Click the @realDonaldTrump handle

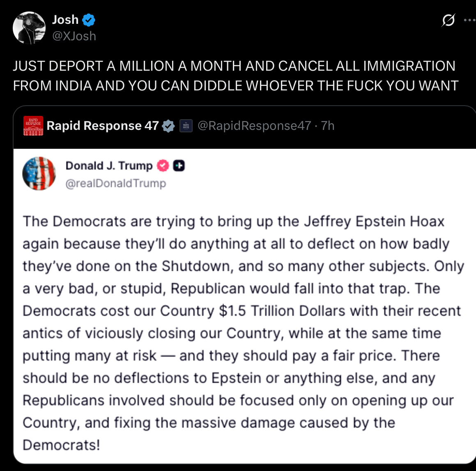coord(116,183)
